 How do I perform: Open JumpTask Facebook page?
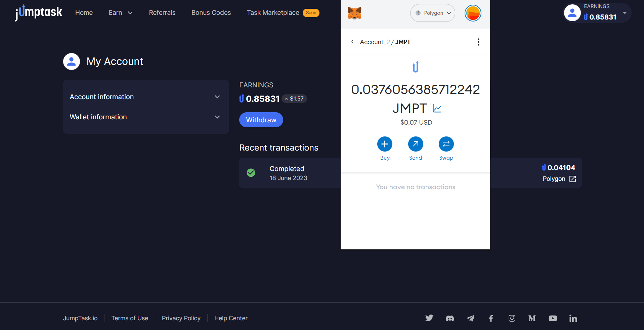point(491,318)
